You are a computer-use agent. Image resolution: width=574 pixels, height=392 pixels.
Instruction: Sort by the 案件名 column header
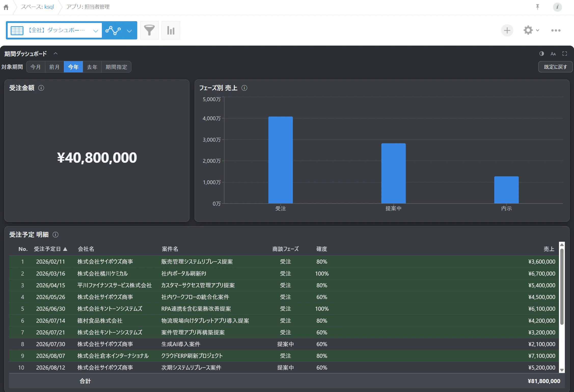170,249
